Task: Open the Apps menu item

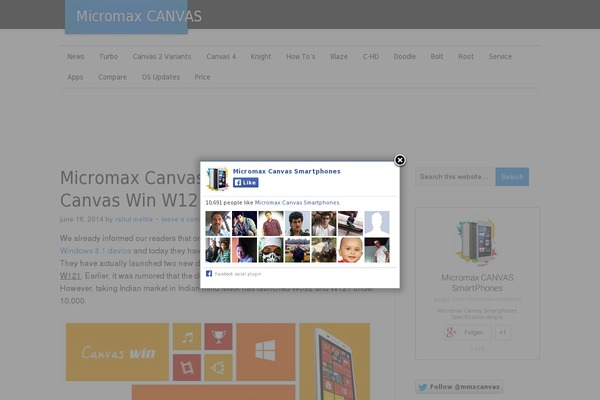Action: [75, 77]
